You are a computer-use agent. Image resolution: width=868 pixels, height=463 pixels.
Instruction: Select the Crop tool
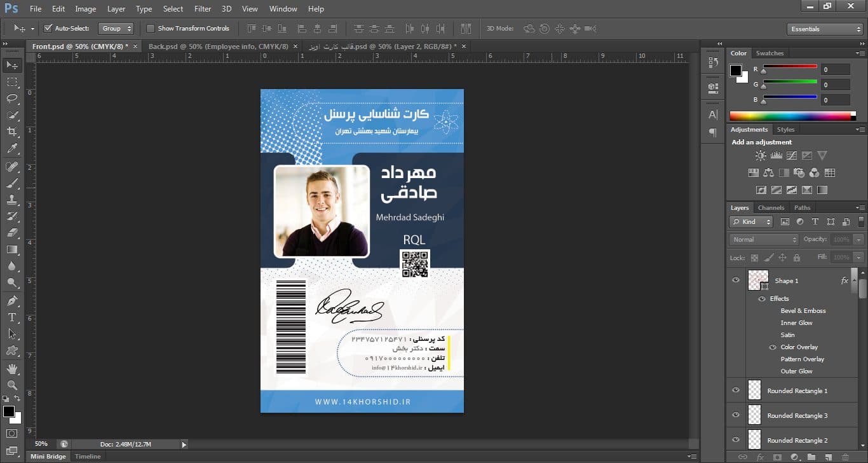pyautogui.click(x=12, y=132)
